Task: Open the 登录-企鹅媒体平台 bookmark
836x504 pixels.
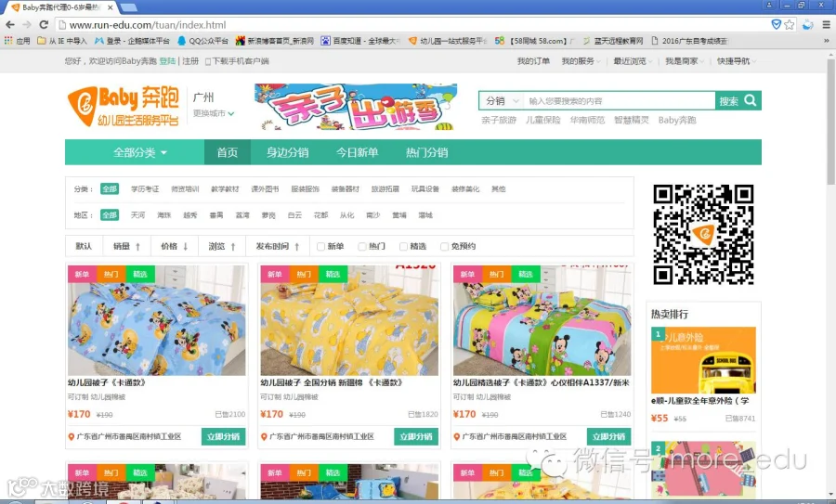Action: coord(132,41)
